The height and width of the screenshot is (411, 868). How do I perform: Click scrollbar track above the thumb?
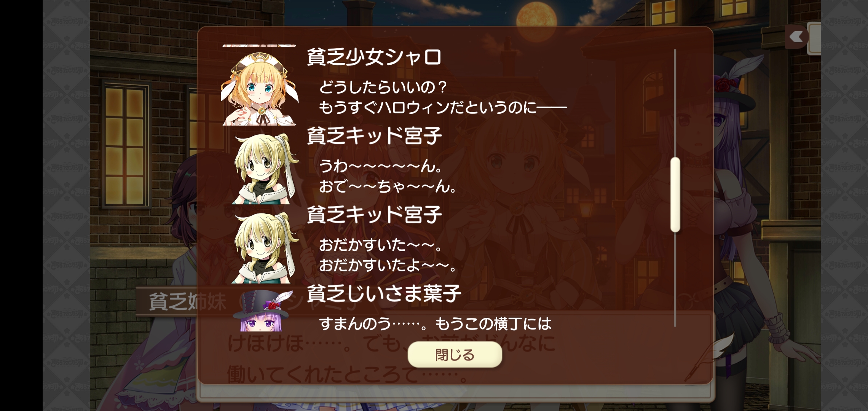(x=675, y=103)
